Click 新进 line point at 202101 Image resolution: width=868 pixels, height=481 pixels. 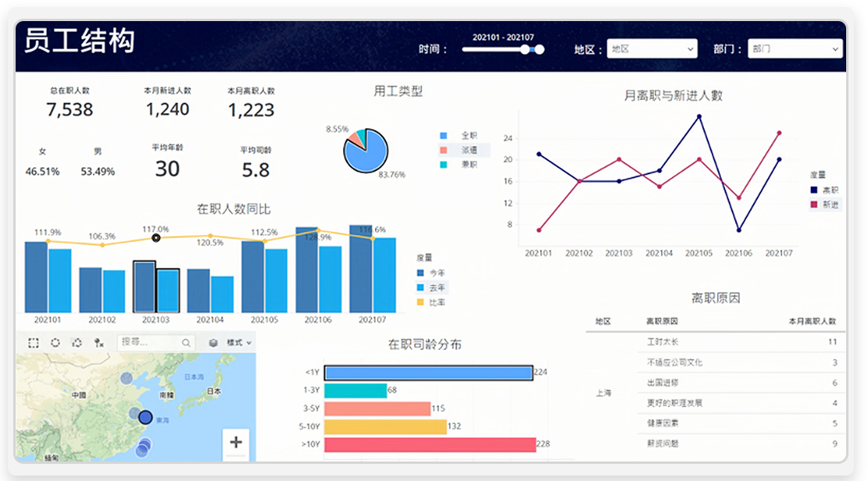(x=539, y=230)
